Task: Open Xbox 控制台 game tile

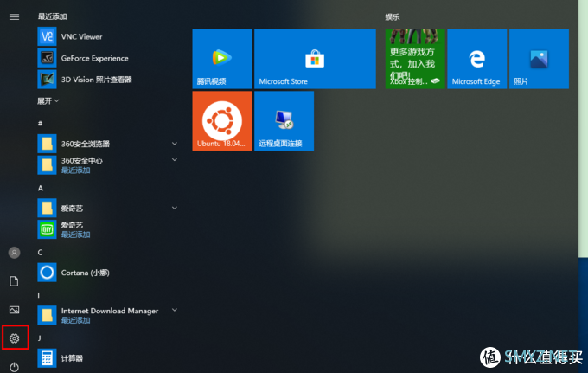Action: [415, 59]
